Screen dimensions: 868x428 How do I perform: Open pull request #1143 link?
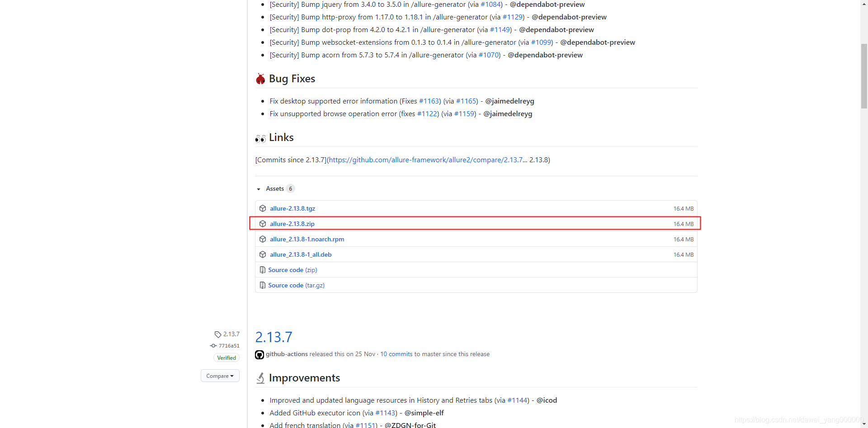(385, 413)
